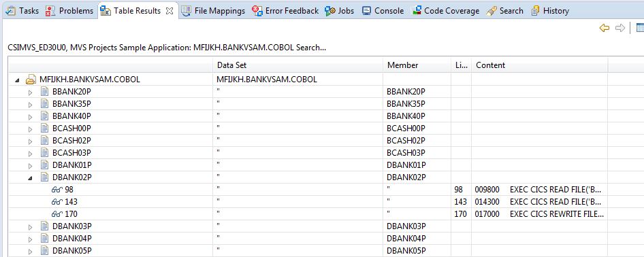Close the Table Results tab
The image size is (644, 257).
(170, 11)
